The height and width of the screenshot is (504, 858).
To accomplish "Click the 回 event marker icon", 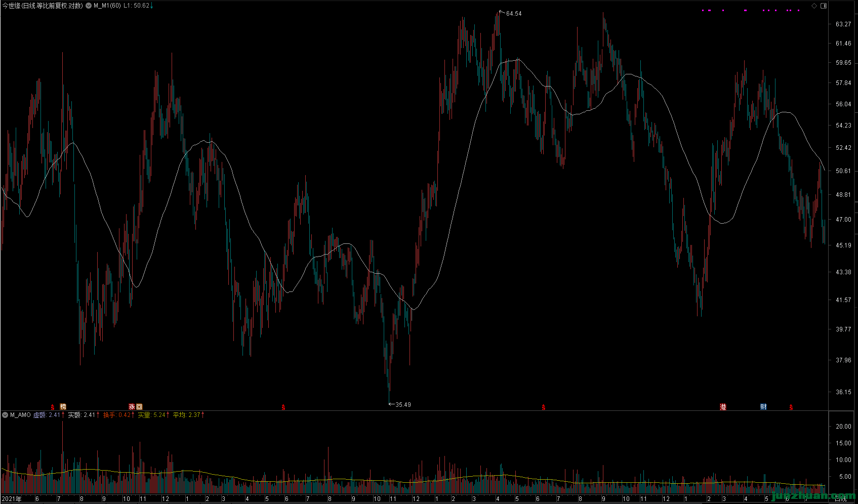I will click(139, 407).
